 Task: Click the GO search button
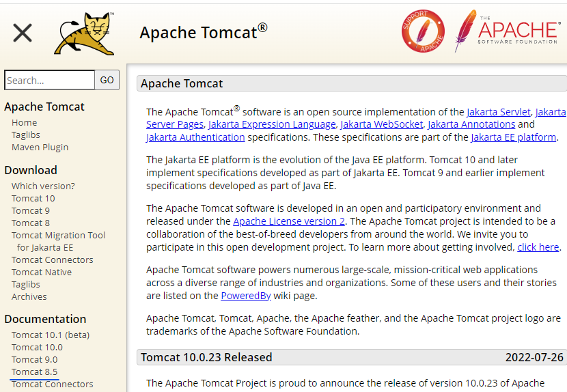tap(107, 80)
